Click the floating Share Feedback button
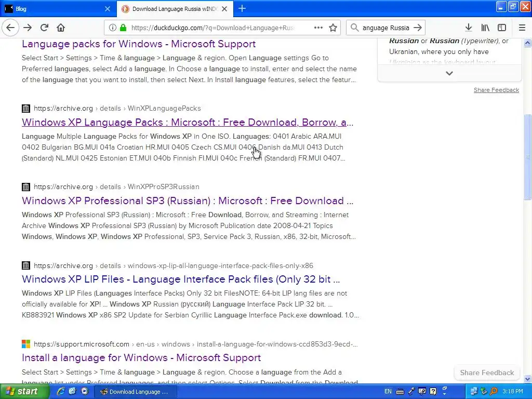The height and width of the screenshot is (399, 532). click(x=487, y=373)
